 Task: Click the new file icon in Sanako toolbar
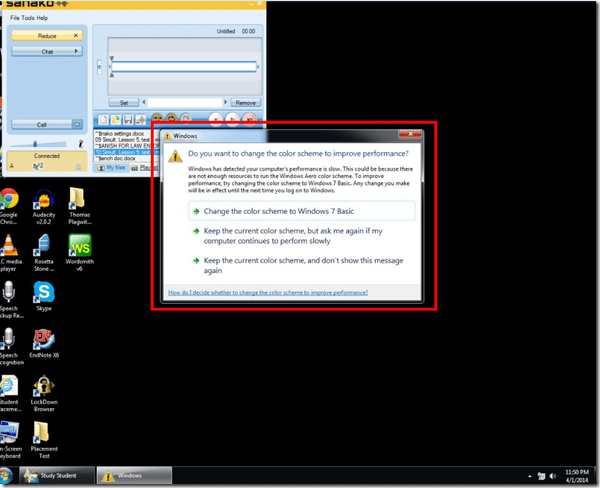(103, 119)
